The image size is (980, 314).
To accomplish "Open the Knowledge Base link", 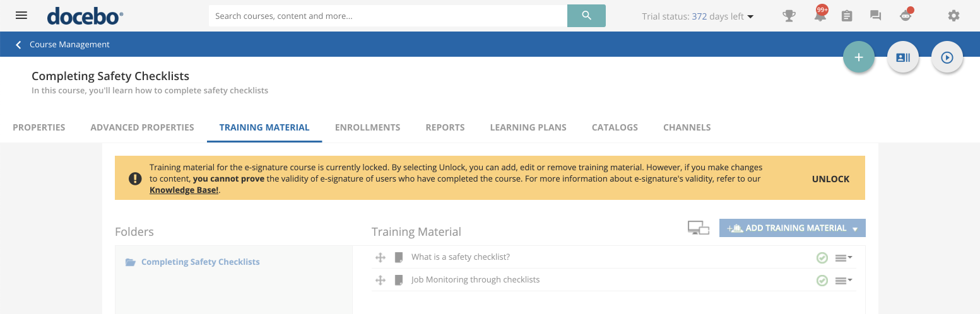I will (x=184, y=190).
